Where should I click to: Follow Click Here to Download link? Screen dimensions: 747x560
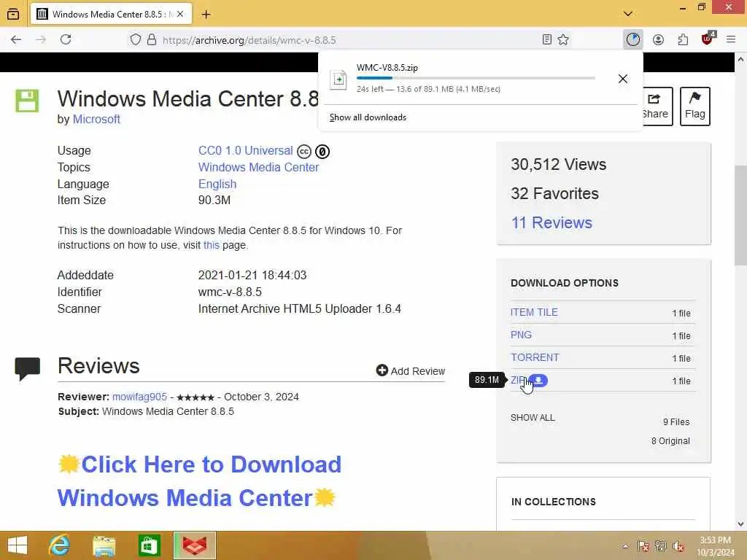200,481
